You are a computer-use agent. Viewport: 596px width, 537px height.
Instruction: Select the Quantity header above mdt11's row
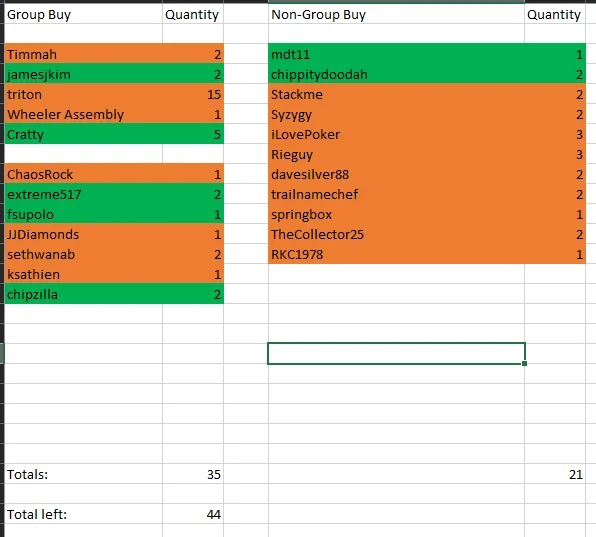pos(555,14)
